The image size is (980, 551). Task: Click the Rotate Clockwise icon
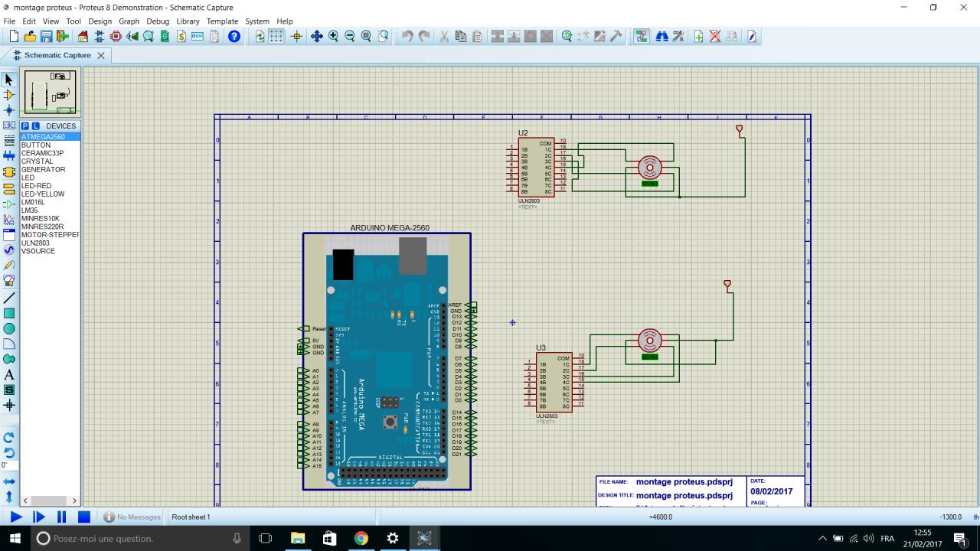pos(9,438)
